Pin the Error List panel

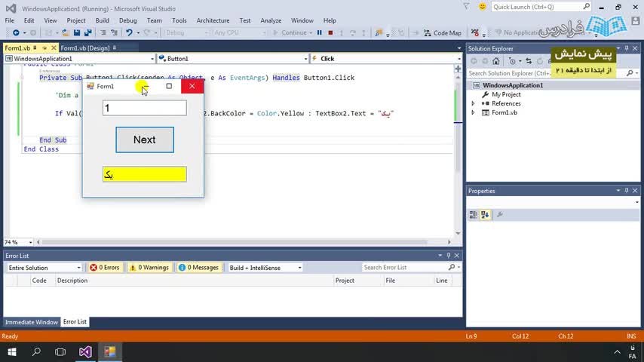pos(448,256)
